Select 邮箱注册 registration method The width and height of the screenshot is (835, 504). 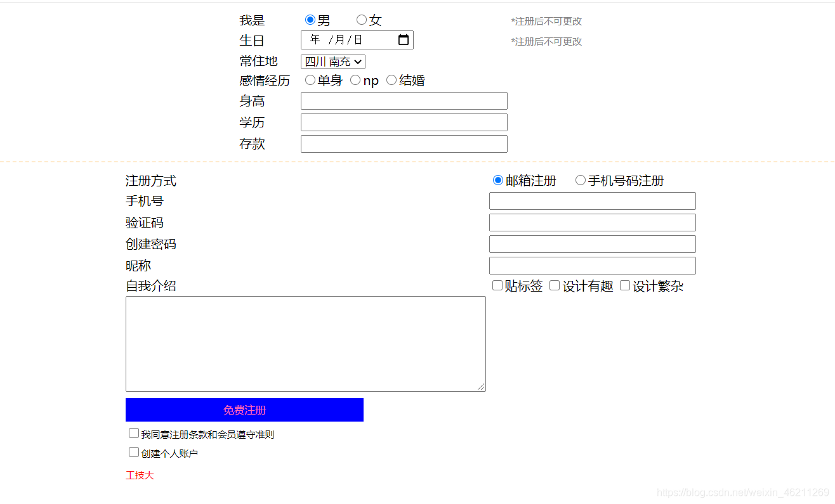coord(498,181)
